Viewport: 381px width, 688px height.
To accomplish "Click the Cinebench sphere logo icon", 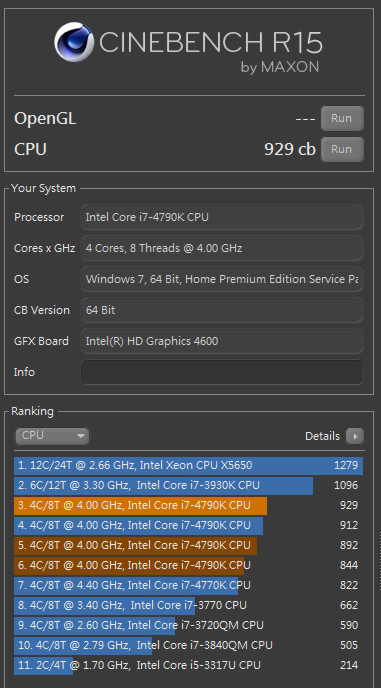I will tap(73, 42).
